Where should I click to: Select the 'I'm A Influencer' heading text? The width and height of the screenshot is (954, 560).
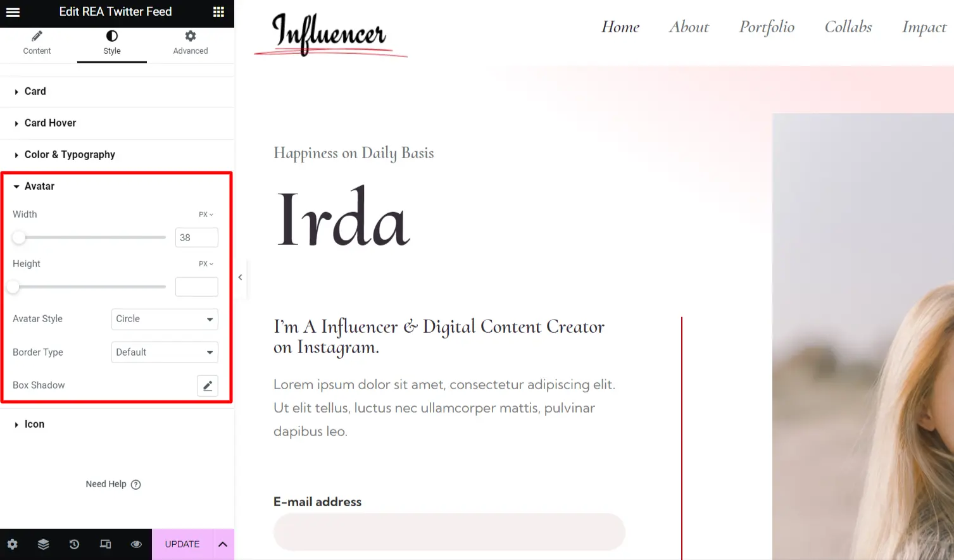[439, 337]
